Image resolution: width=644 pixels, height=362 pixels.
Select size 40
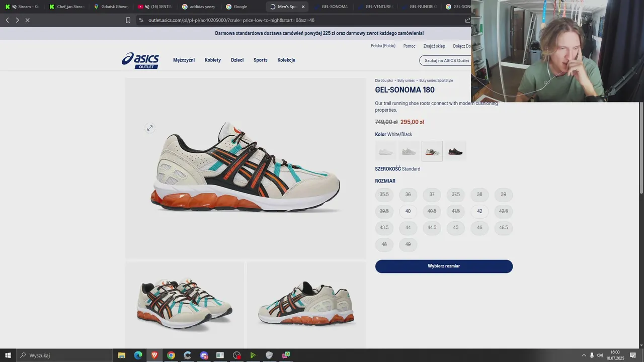(x=408, y=211)
